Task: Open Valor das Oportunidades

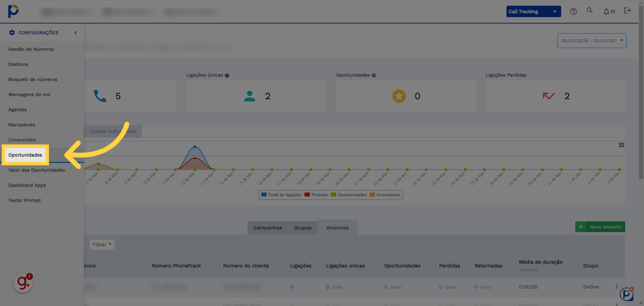Action: coord(37,170)
